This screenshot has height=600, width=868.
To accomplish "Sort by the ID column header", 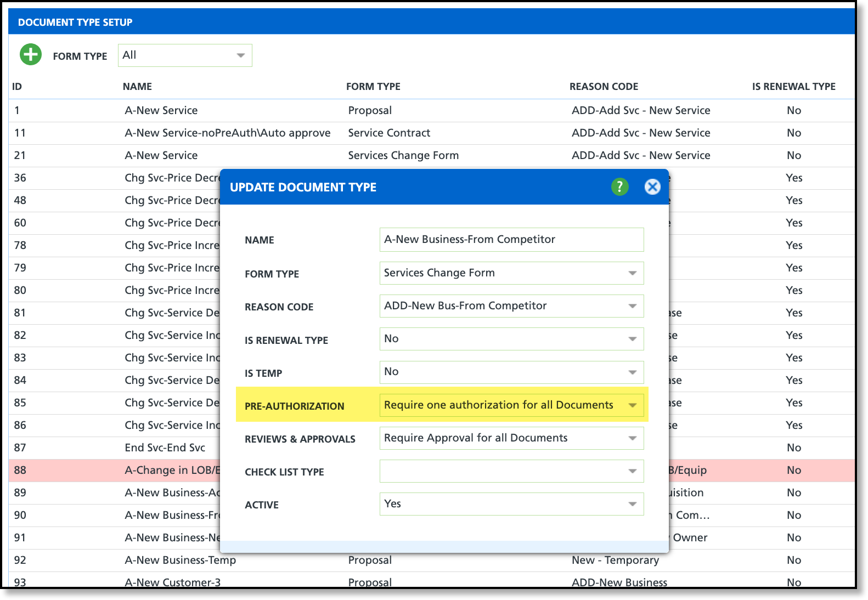I will tap(17, 87).
